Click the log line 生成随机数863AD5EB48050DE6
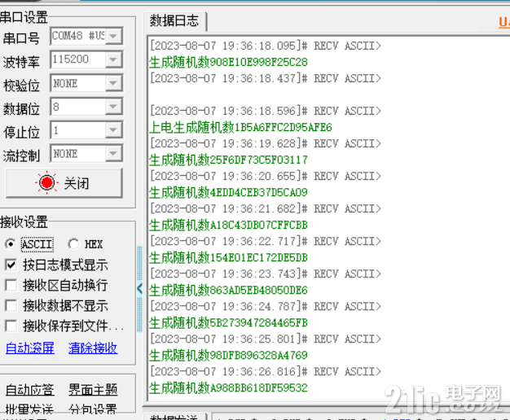The image size is (510, 420). pos(228,291)
